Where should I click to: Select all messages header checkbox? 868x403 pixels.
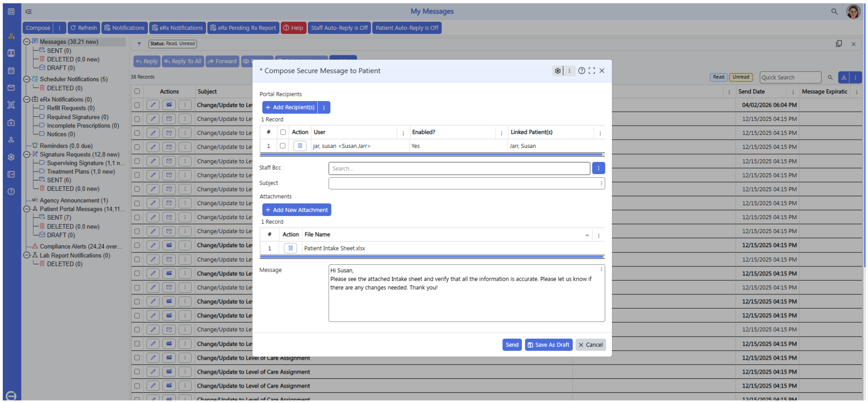[x=137, y=91]
